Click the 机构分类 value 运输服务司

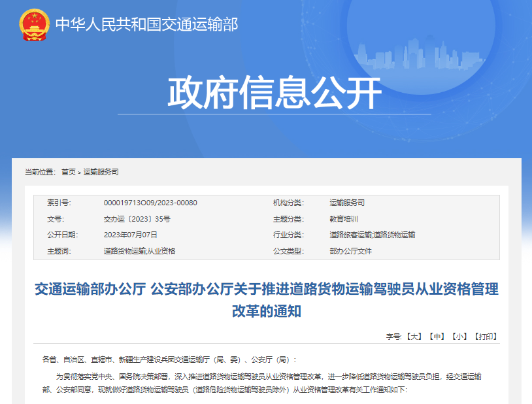[347, 203]
